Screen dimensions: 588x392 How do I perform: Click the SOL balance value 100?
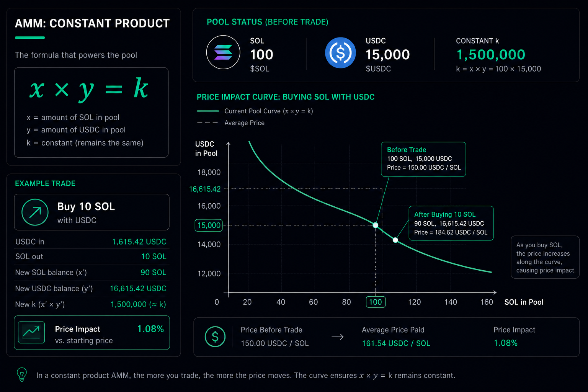(261, 55)
